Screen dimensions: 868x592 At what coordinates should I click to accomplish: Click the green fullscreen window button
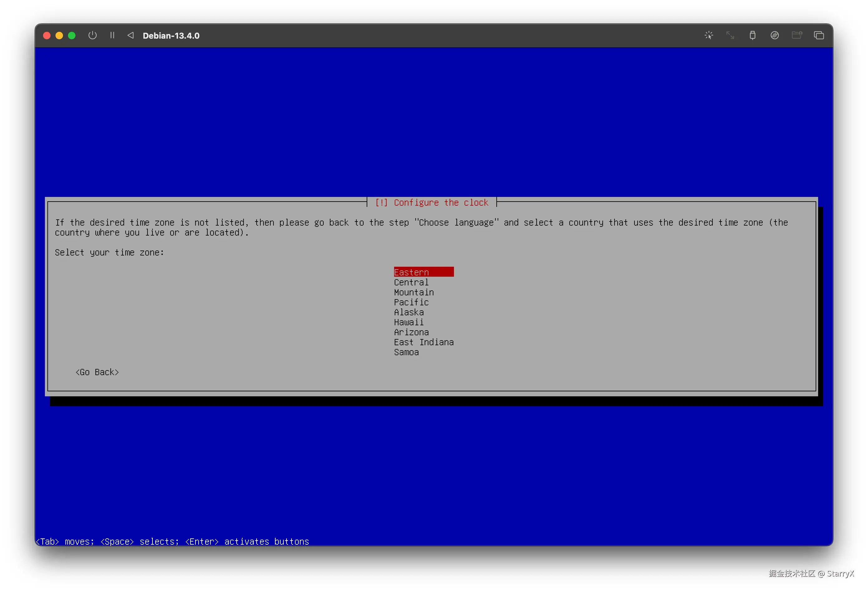(72, 36)
